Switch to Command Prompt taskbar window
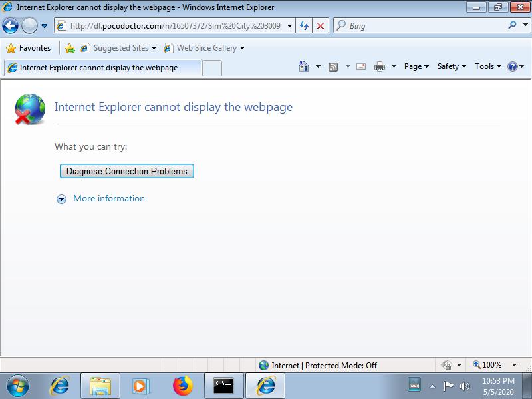 (x=224, y=386)
